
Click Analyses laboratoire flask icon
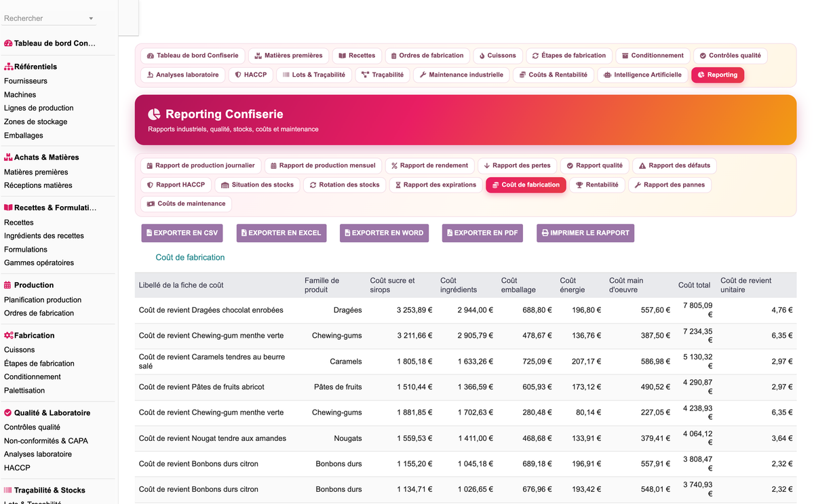151,75
